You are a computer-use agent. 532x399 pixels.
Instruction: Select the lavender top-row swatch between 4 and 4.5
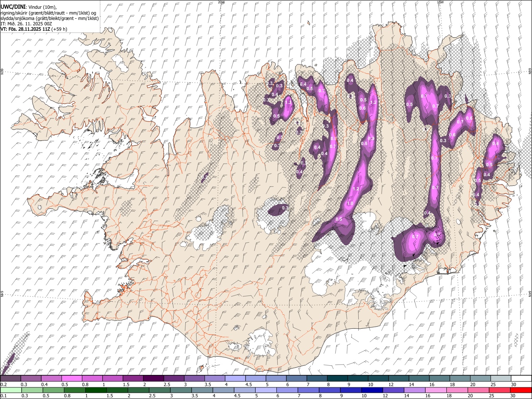click(x=235, y=378)
